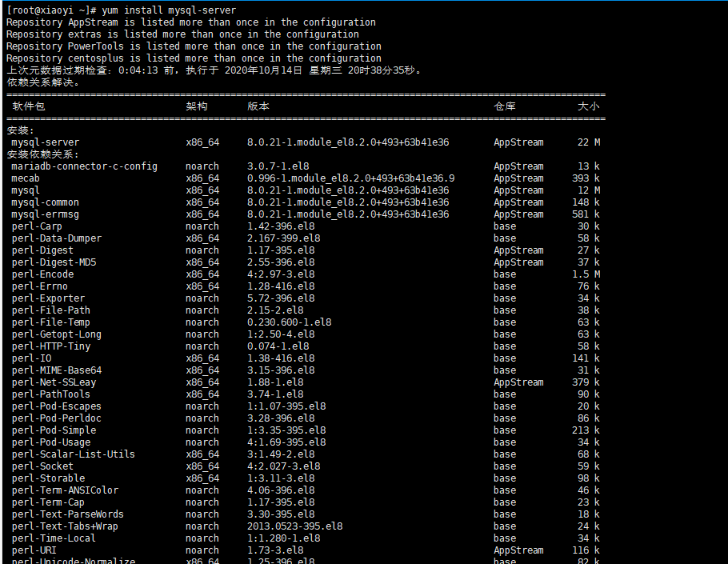Click the perl-Text-Tabs+Wrap package name

[x=65, y=526]
